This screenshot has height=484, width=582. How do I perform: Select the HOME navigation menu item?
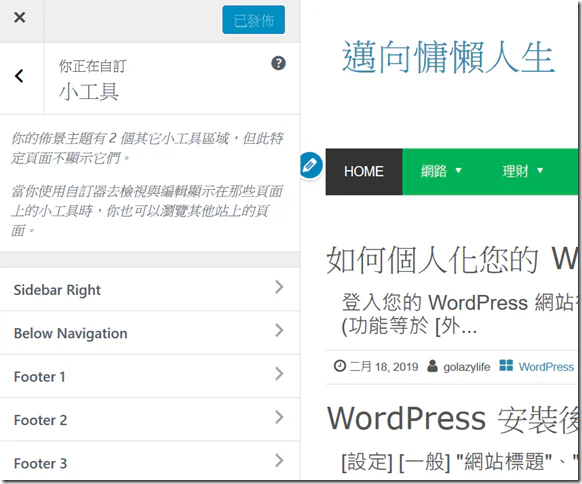(364, 171)
